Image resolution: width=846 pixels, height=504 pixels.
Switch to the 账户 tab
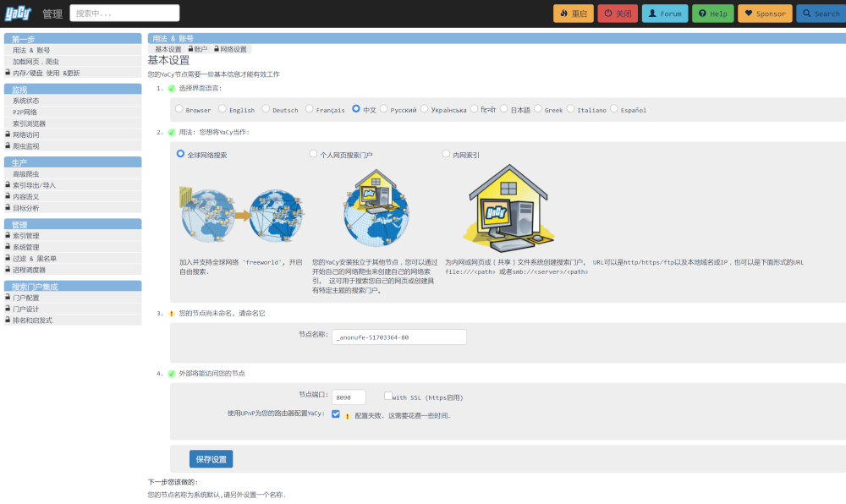197,49
